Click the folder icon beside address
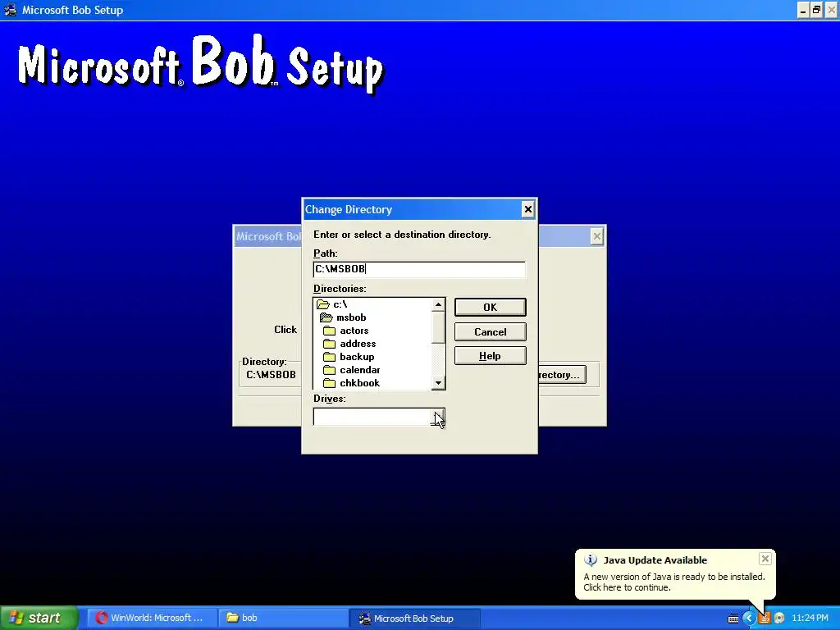The height and width of the screenshot is (630, 840). 330,344
